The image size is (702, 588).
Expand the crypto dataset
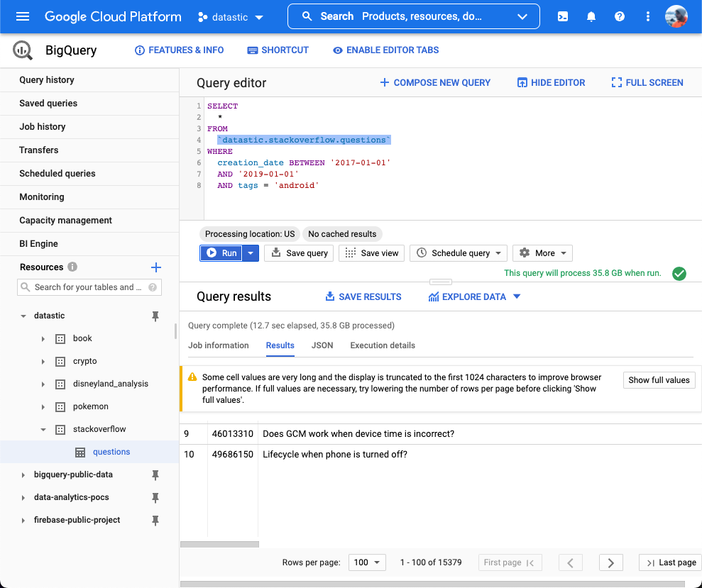coord(43,362)
